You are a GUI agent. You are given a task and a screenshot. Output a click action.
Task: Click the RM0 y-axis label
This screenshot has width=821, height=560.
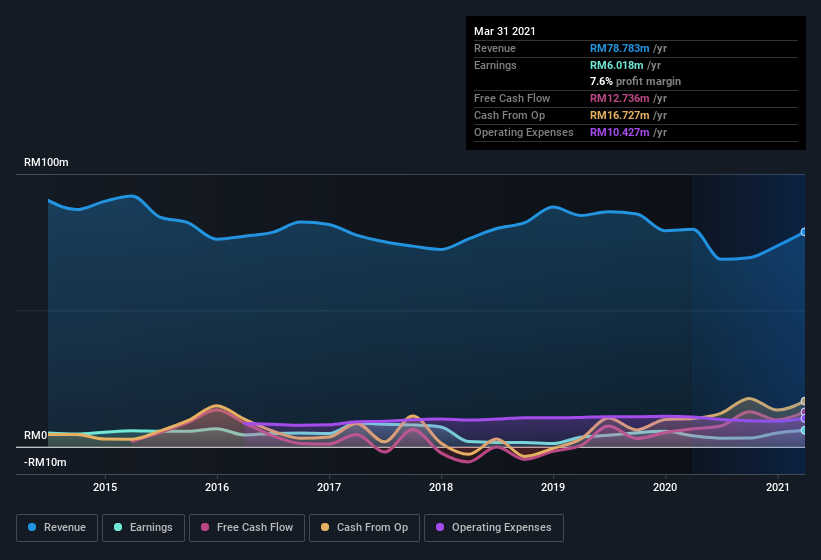click(x=35, y=435)
